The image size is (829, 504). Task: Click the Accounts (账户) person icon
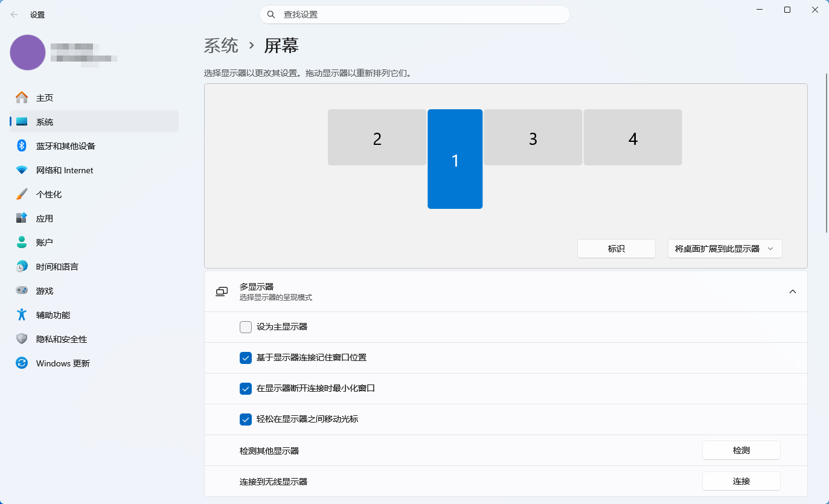click(x=22, y=242)
